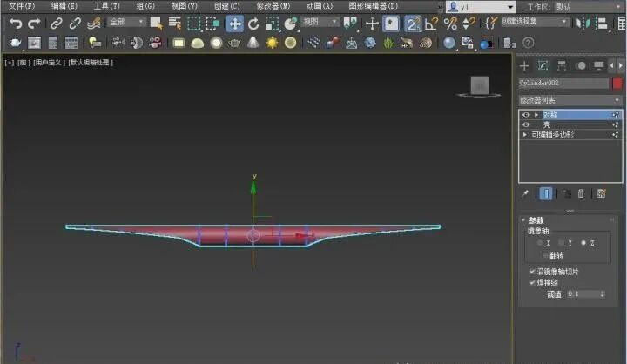Open the user account dropdown
This screenshot has width=627, height=364.
click(481, 7)
